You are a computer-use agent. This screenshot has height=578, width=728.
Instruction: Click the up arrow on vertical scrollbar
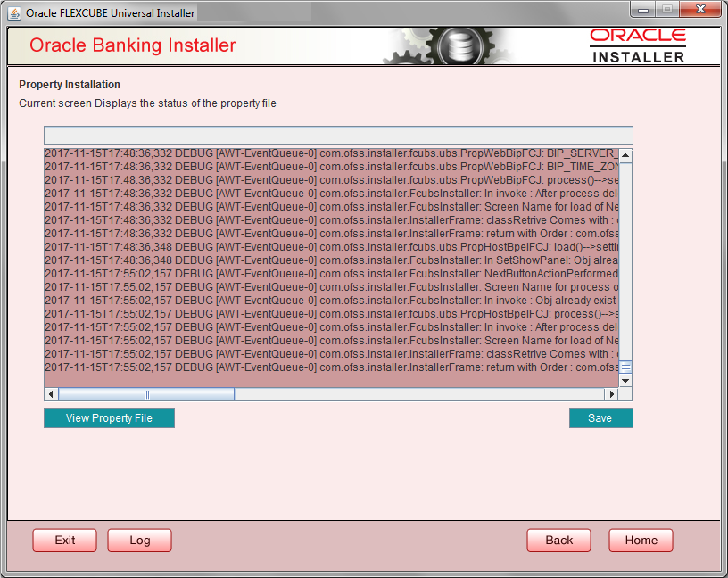[x=626, y=154]
